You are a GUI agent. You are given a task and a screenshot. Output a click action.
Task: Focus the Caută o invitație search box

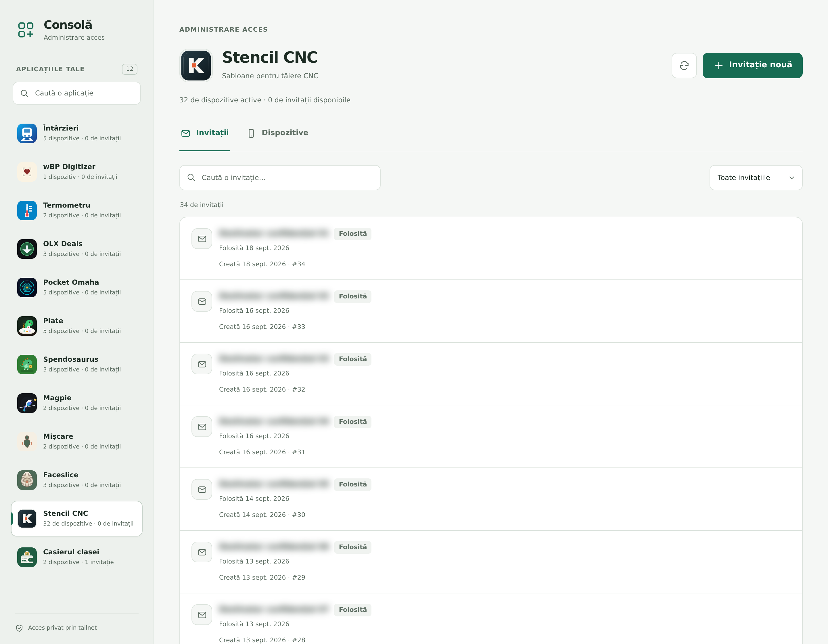point(280,178)
